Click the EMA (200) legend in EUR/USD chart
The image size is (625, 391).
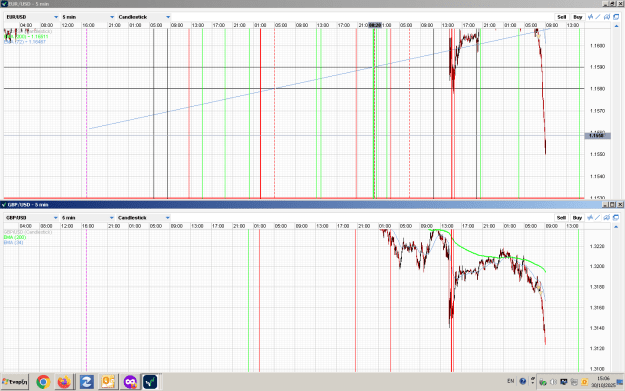[x=26, y=36]
